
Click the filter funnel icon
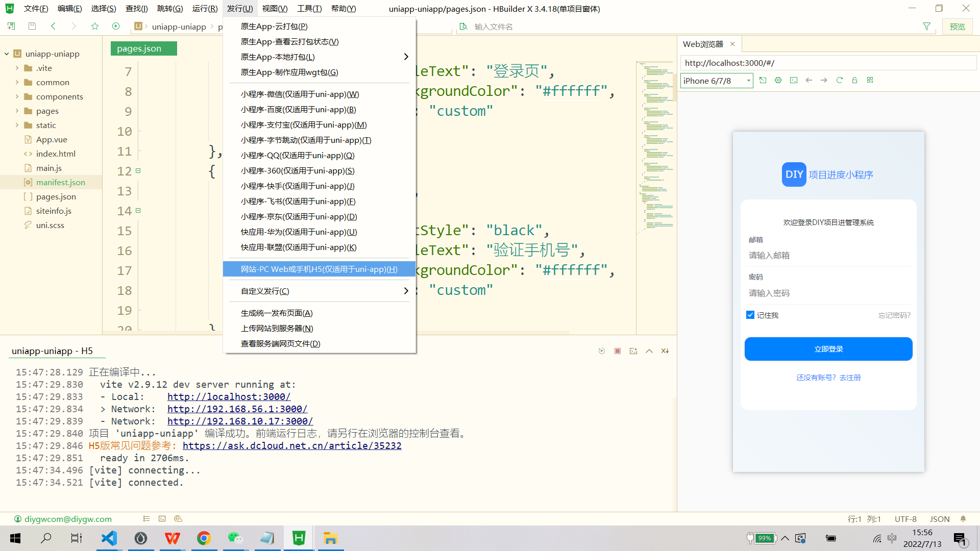click(x=927, y=26)
